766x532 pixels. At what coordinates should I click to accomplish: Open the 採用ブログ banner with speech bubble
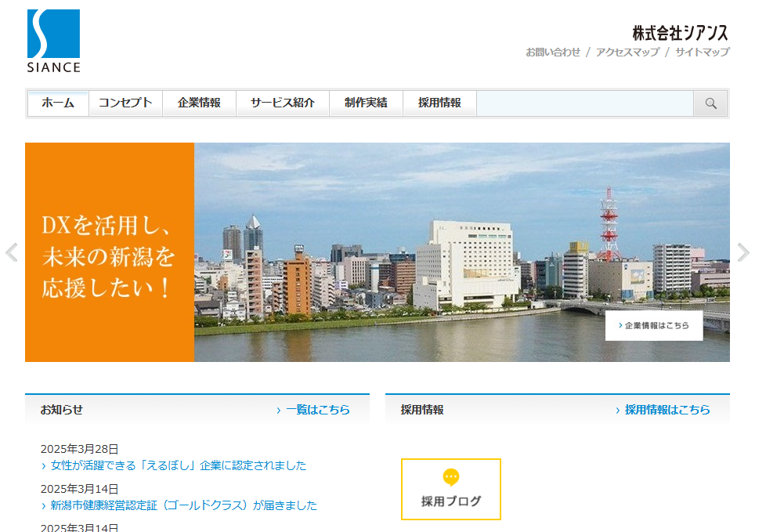click(450, 490)
